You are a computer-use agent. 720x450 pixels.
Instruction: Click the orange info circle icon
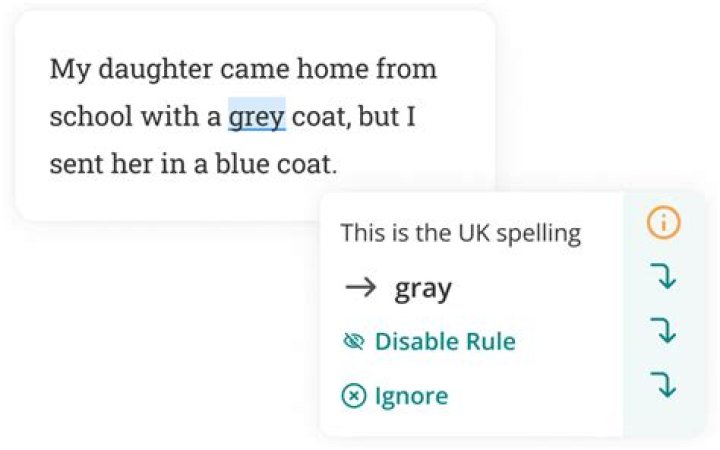[663, 223]
